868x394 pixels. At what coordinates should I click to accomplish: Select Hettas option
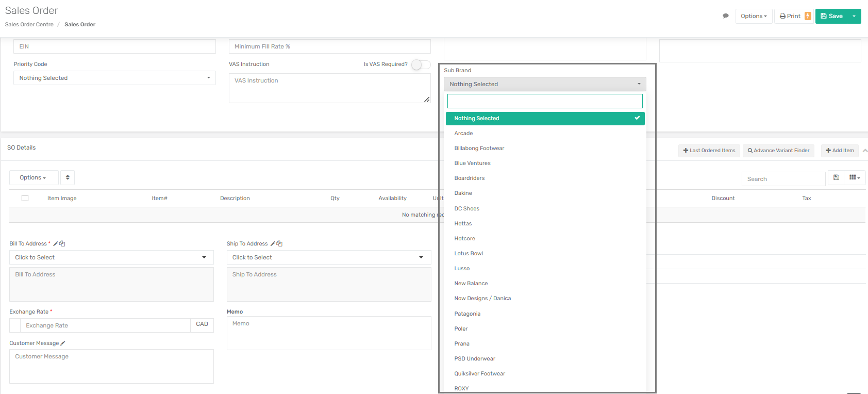click(463, 223)
